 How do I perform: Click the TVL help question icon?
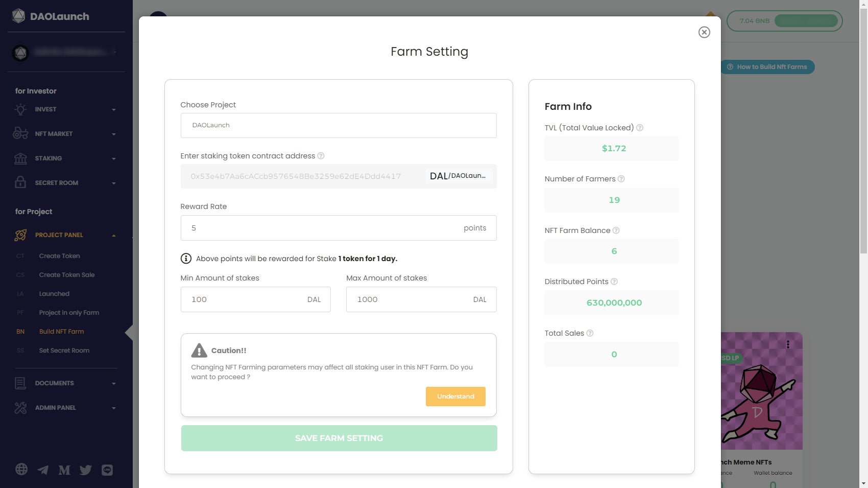pyautogui.click(x=640, y=128)
